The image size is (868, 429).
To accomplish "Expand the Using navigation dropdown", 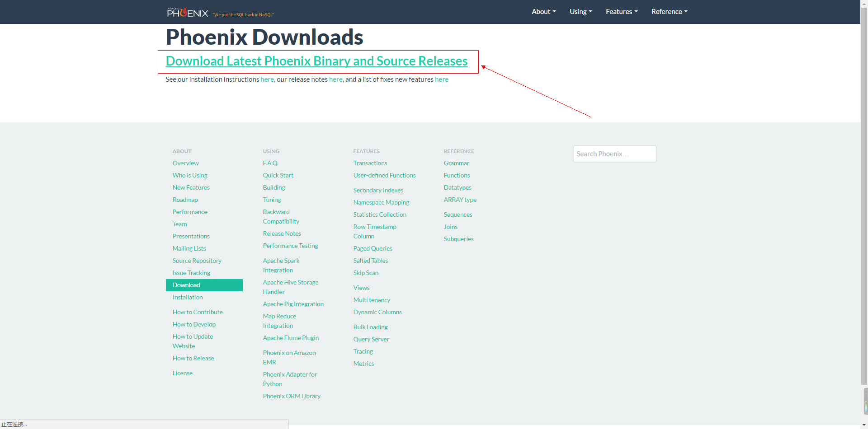I will [580, 12].
